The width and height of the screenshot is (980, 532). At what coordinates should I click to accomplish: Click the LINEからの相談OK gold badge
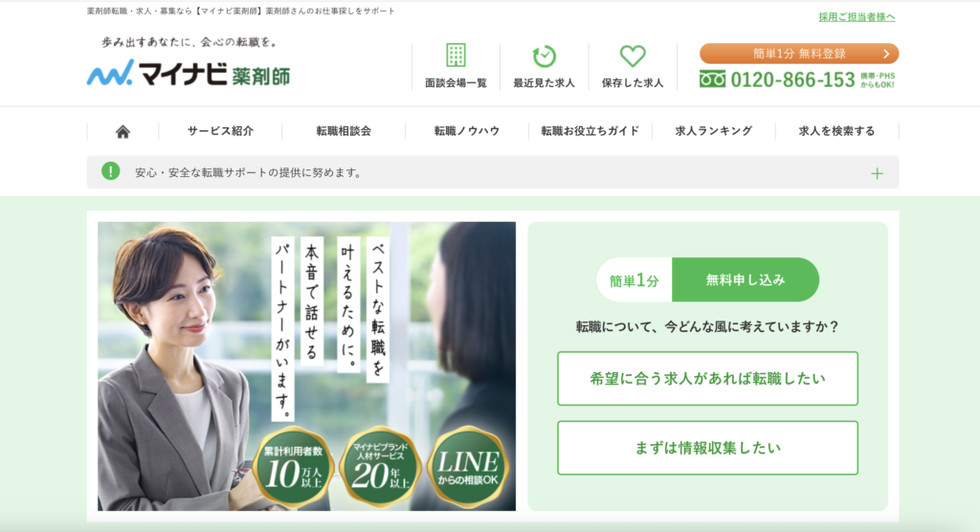click(x=468, y=468)
